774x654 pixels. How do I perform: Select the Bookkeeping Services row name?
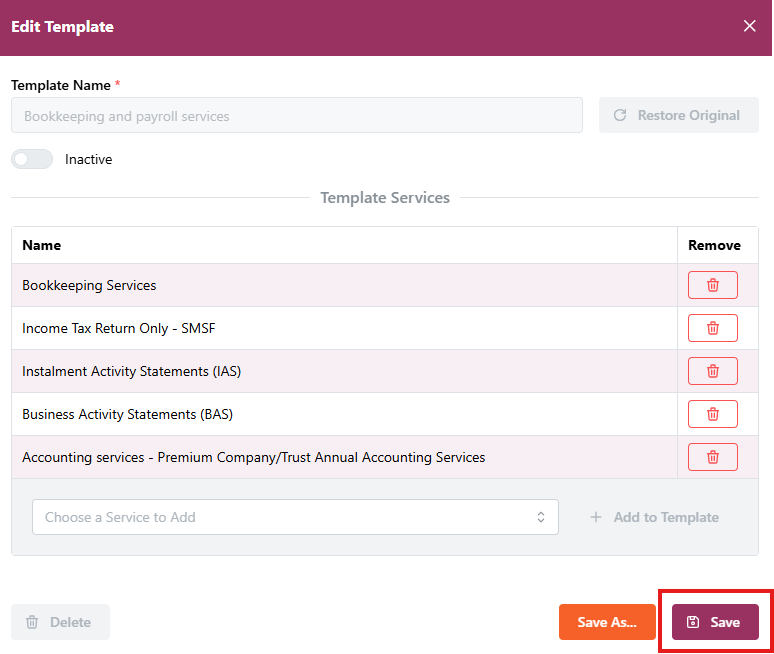coord(89,285)
